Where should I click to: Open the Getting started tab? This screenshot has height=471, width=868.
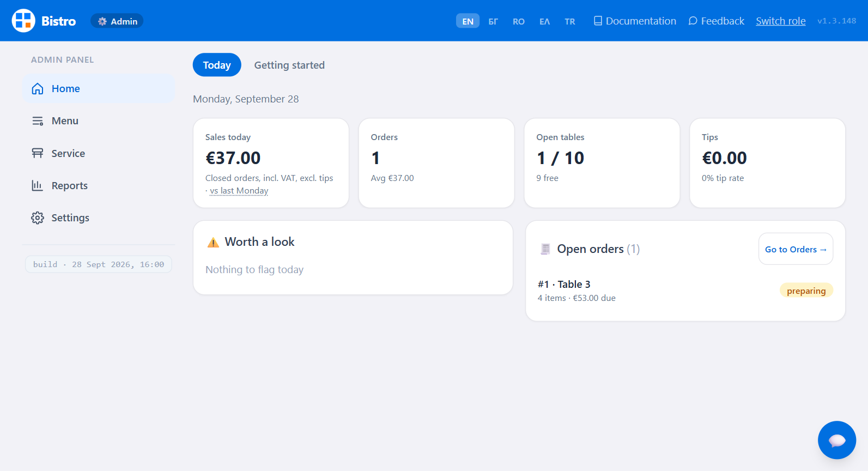click(x=289, y=65)
